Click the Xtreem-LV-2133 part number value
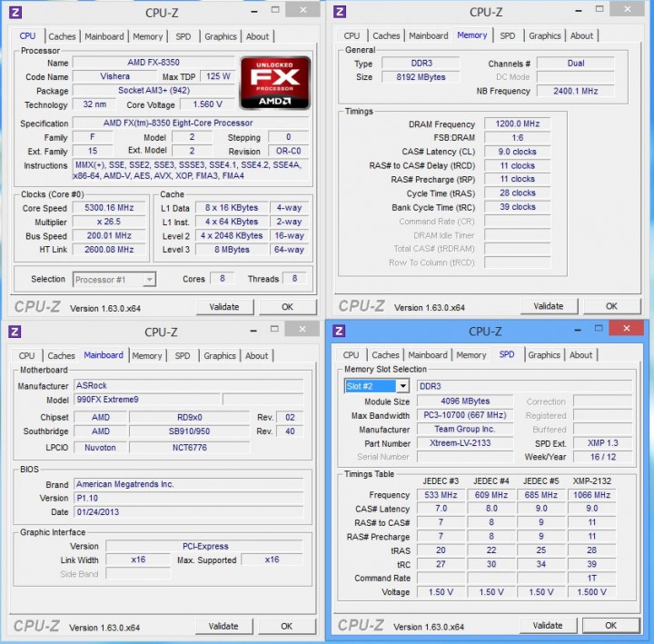The image size is (654, 644). click(465, 443)
